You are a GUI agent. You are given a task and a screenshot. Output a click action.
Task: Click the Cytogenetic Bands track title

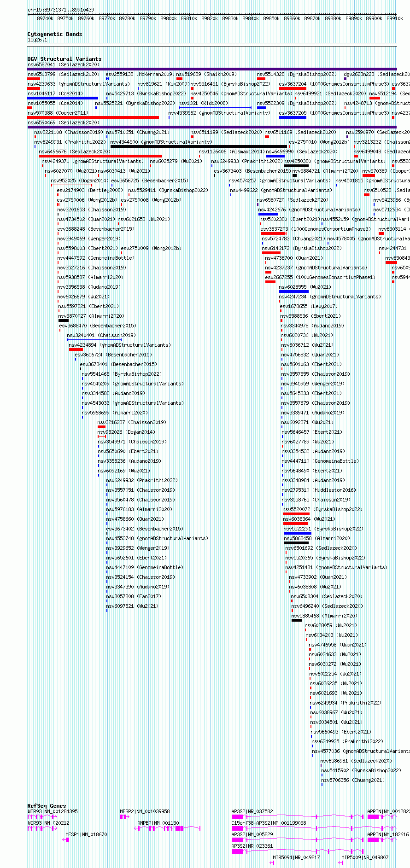(55, 34)
